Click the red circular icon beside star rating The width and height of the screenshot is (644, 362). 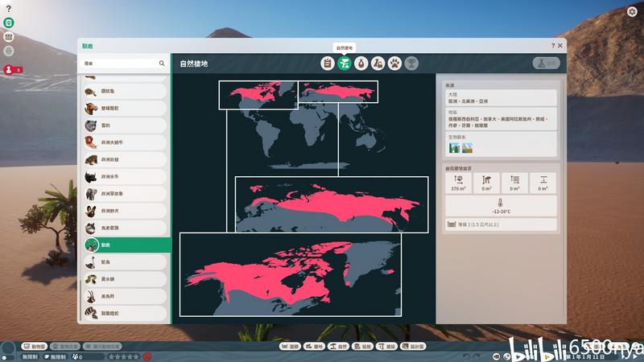click(x=147, y=356)
